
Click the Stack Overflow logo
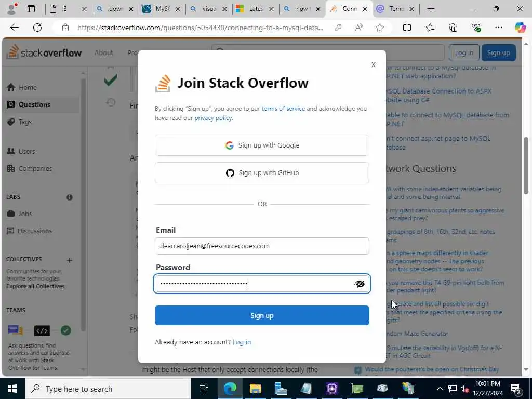coord(45,52)
